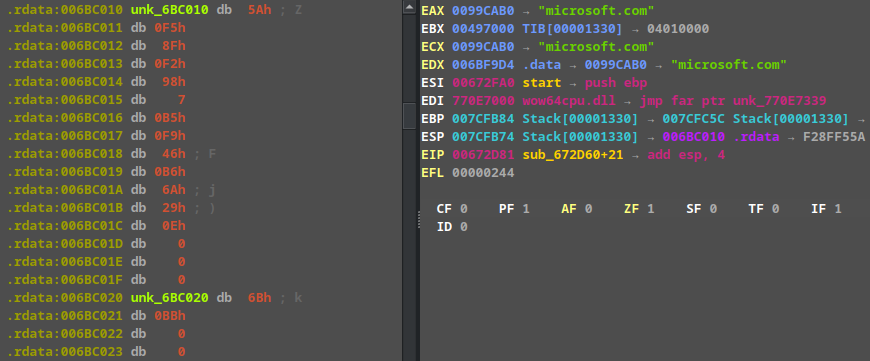
Task: Toggle the CF flag value
Action: click(463, 209)
